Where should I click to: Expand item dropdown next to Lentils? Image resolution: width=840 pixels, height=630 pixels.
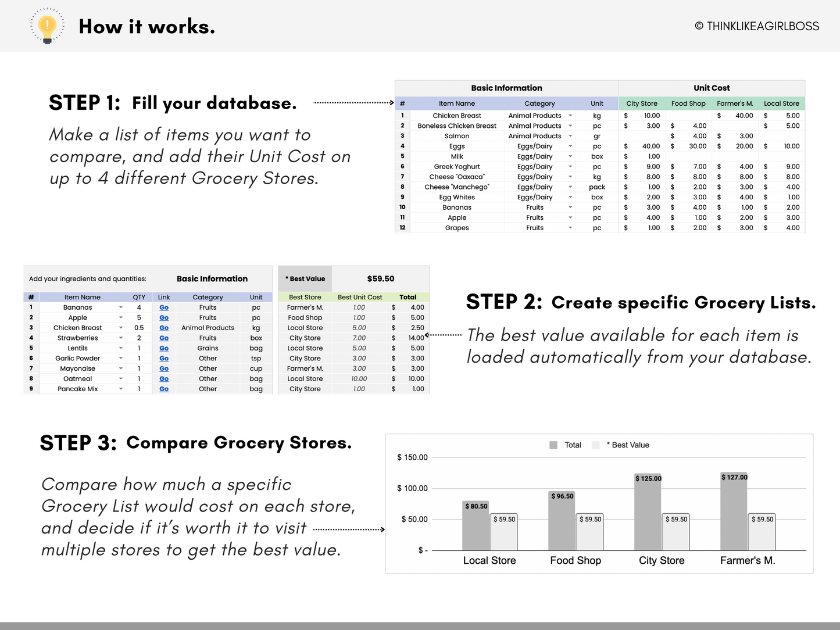(x=120, y=348)
